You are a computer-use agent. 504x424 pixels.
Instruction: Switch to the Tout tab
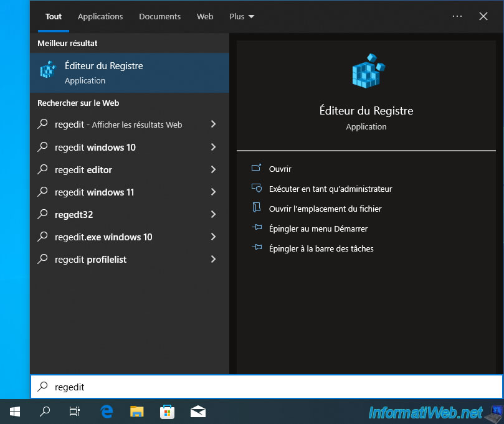point(54,16)
